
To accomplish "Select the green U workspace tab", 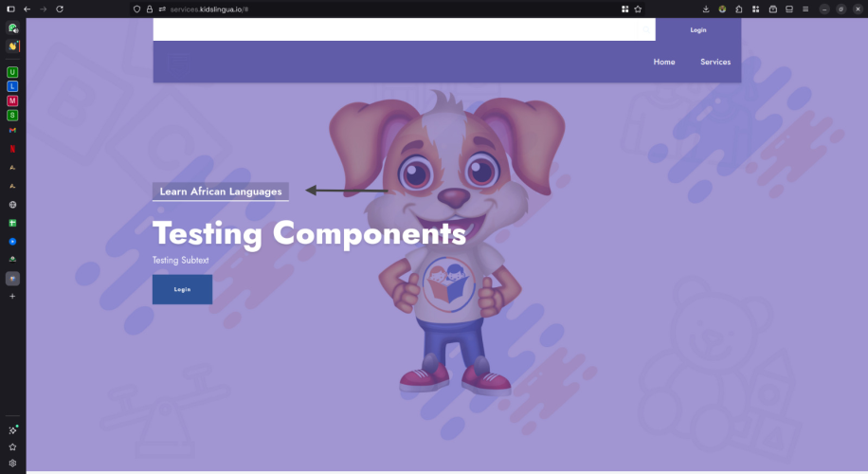I will click(12, 72).
